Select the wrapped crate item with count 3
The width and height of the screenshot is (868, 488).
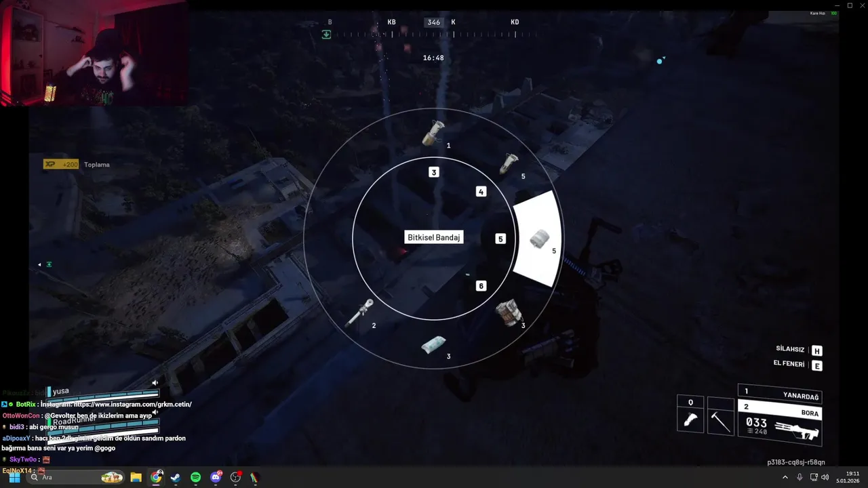[x=509, y=312]
